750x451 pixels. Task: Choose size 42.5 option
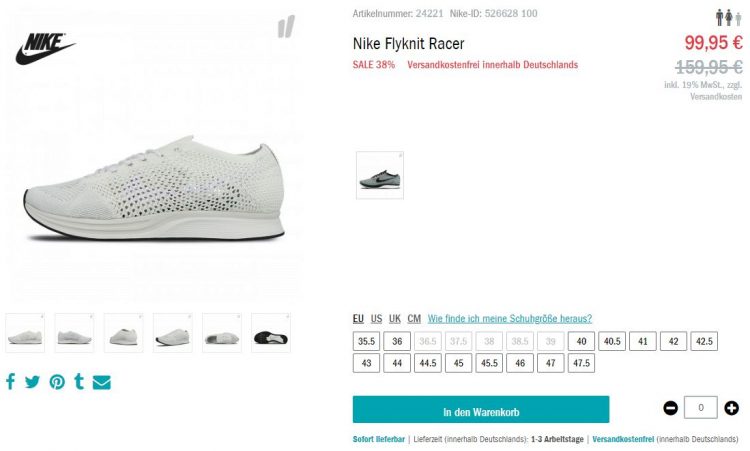(x=704, y=341)
